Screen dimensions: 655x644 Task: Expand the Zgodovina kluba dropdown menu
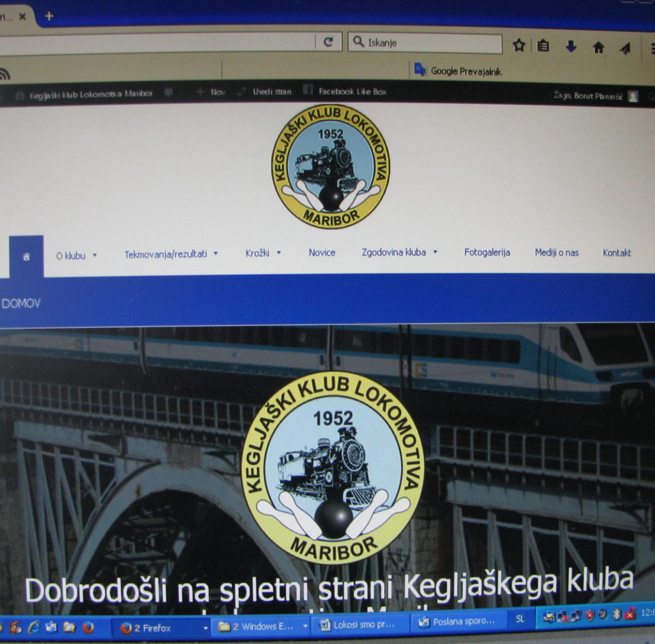400,252
